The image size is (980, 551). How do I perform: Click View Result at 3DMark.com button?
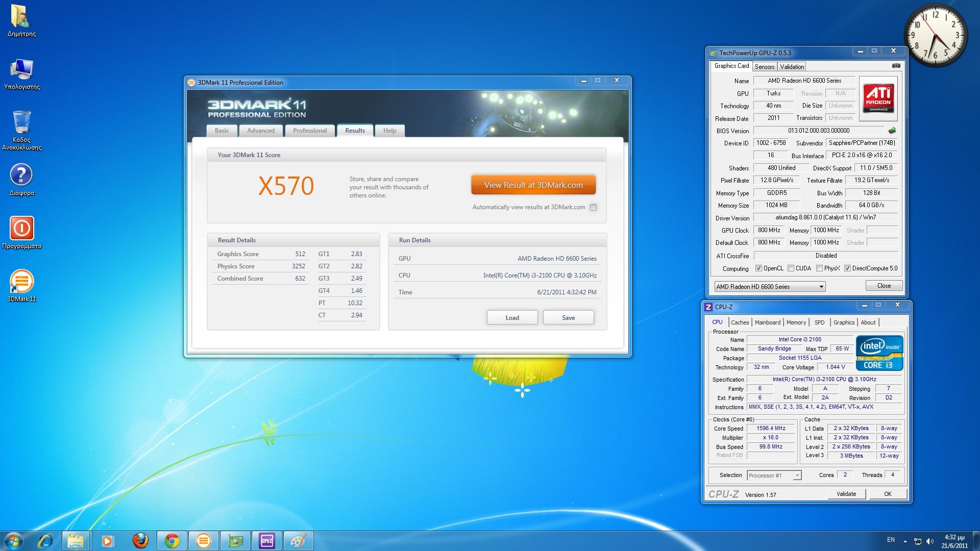click(533, 185)
